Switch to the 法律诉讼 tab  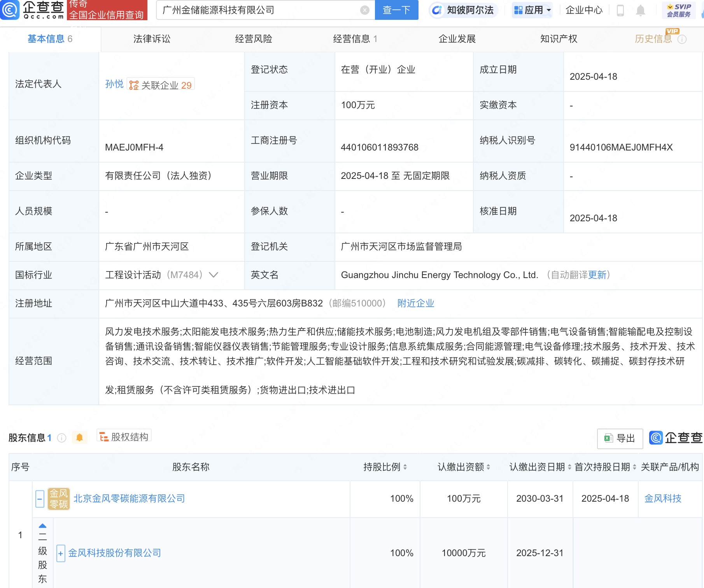(152, 39)
